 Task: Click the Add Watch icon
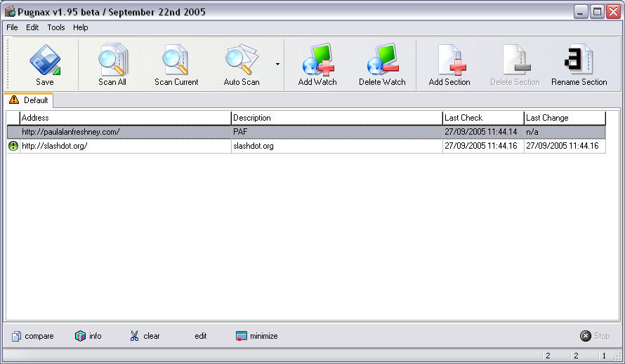coord(318,60)
